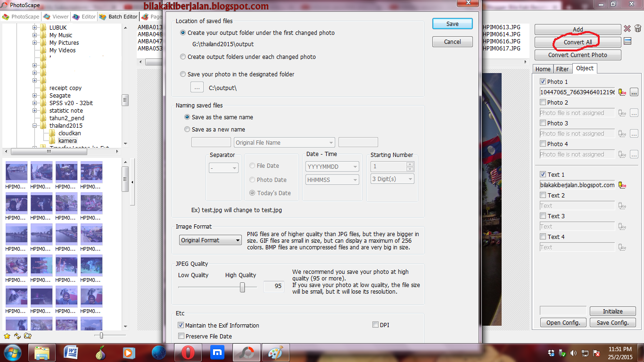
Task: Click the ellipsis button for designated folder
Action: coord(197,88)
